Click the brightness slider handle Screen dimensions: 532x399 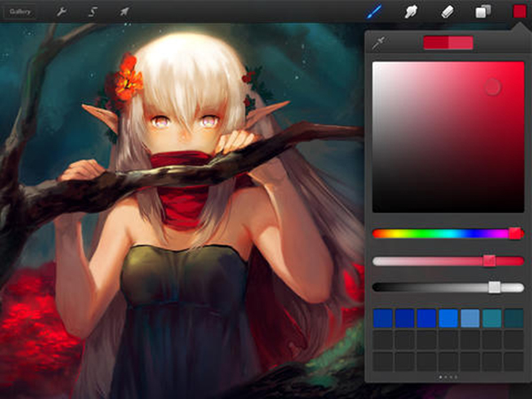[495, 287]
